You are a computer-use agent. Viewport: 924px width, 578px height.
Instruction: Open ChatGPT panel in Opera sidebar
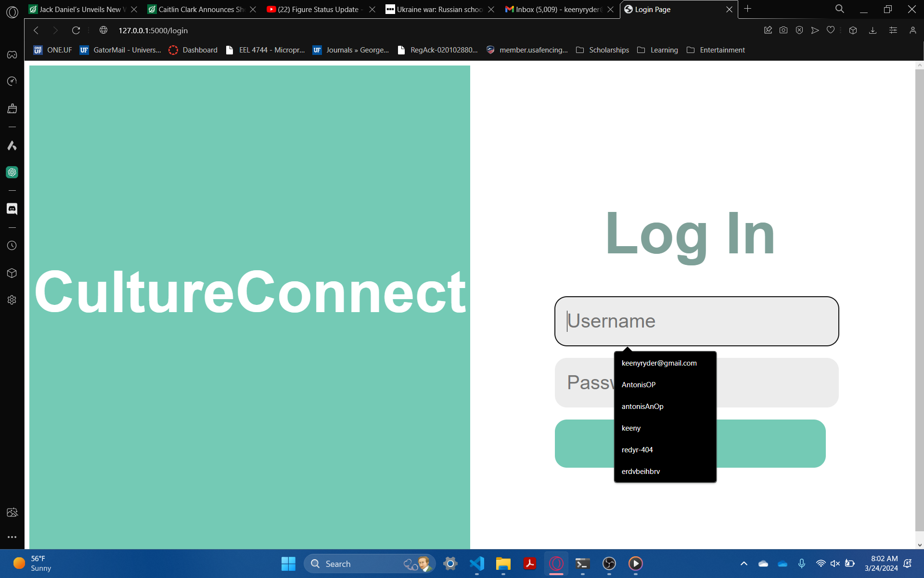click(x=12, y=172)
